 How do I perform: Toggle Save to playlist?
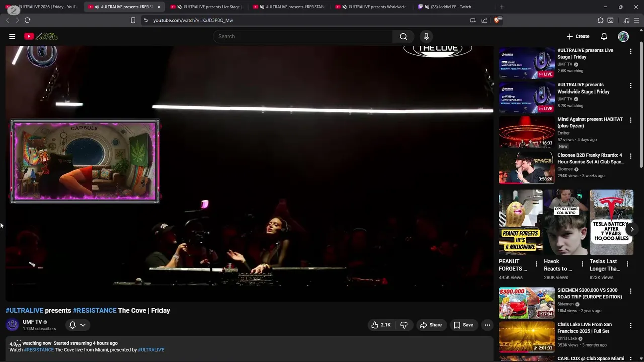point(463,325)
